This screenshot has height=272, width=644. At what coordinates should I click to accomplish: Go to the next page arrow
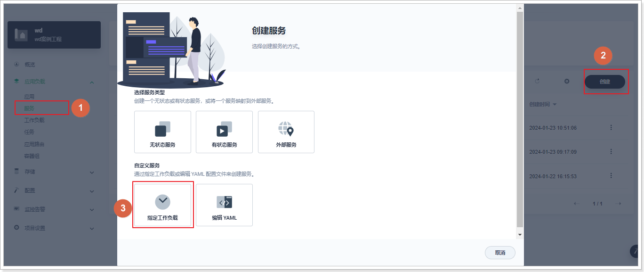point(619,204)
